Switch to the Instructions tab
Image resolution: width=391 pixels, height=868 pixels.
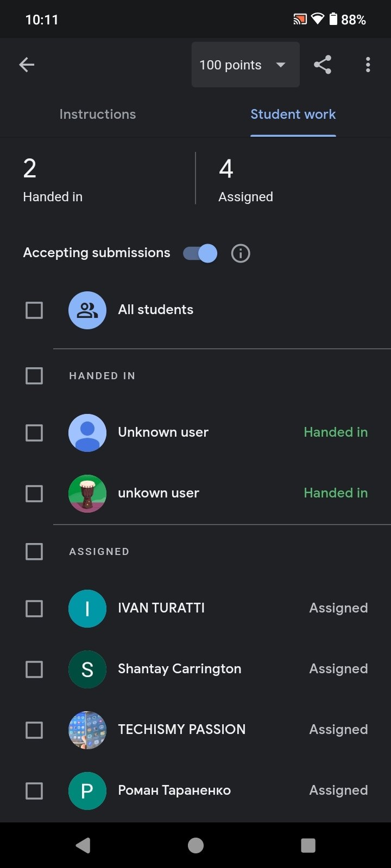coord(98,114)
